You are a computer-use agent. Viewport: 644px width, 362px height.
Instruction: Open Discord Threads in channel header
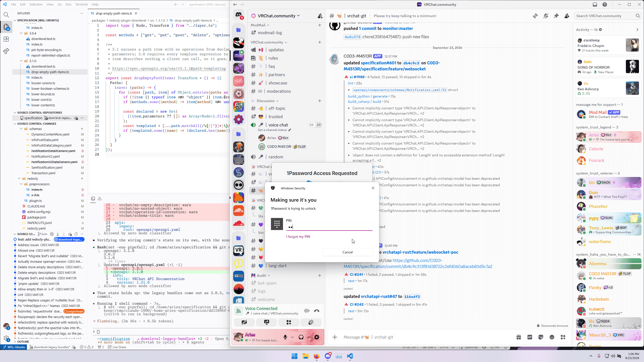pyautogui.click(x=535, y=16)
